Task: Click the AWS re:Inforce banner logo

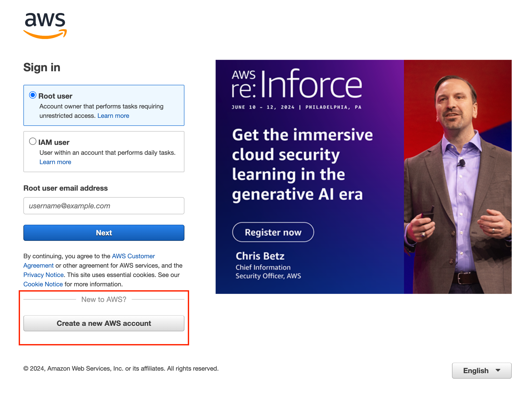Action: click(296, 85)
